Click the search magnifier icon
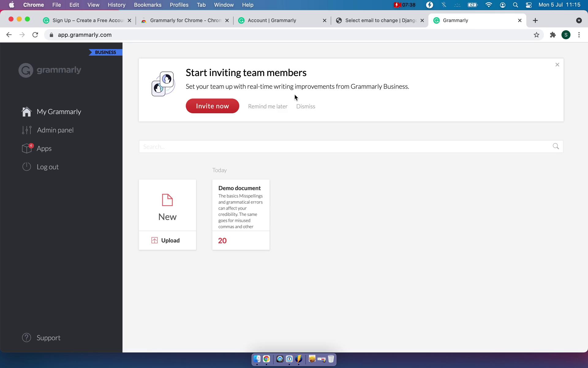This screenshot has width=588, height=368. [556, 146]
